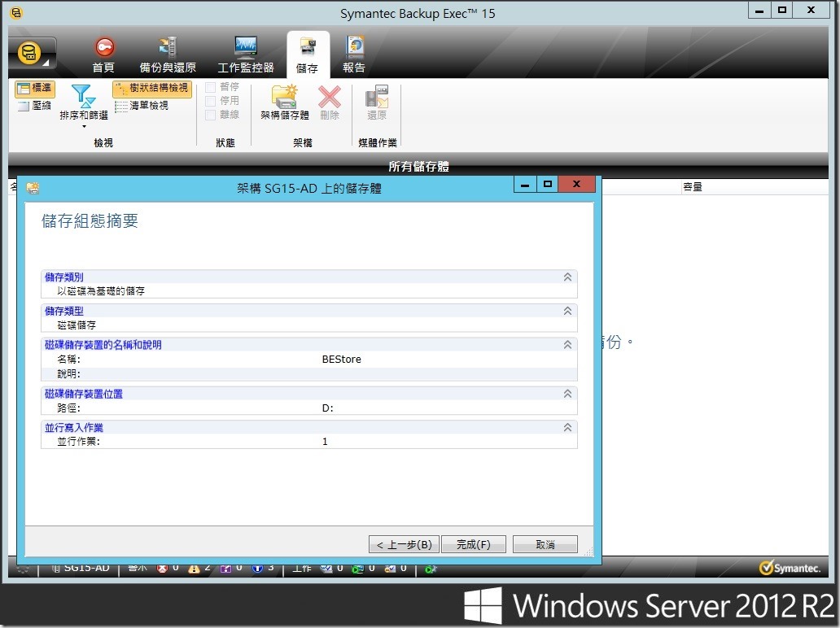This screenshot has width=840, height=628.
Task: Open the 排序和篩選 sort and filter menu
Action: 84,105
